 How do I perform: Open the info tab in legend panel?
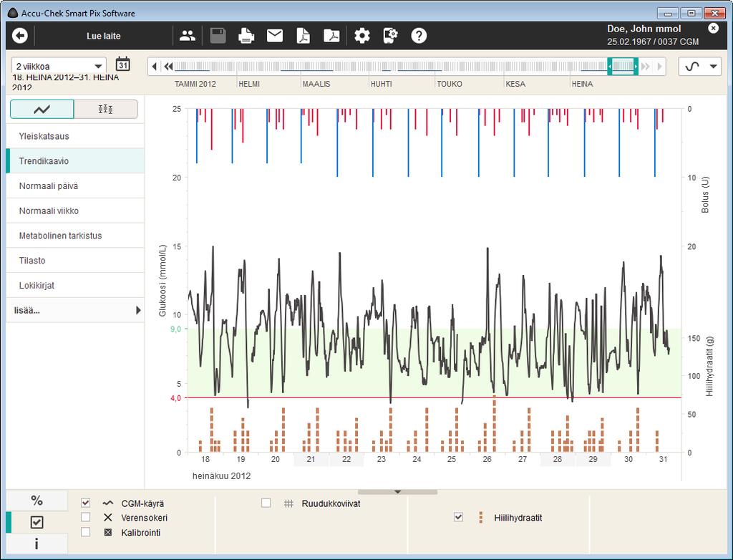point(37,544)
